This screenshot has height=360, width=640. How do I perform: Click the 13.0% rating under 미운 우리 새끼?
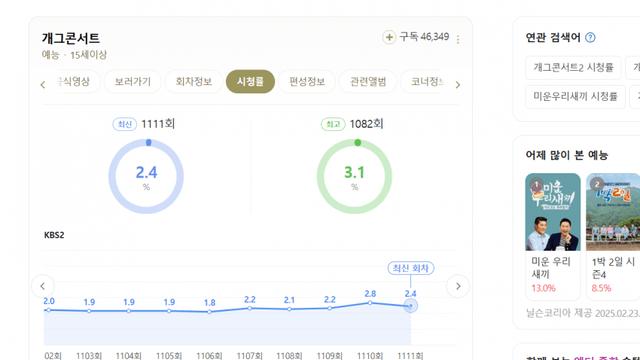pos(543,288)
